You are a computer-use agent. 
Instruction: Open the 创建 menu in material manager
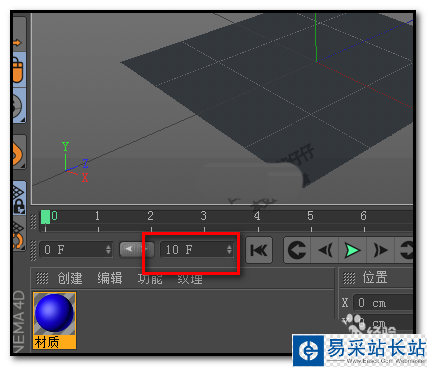click(70, 278)
